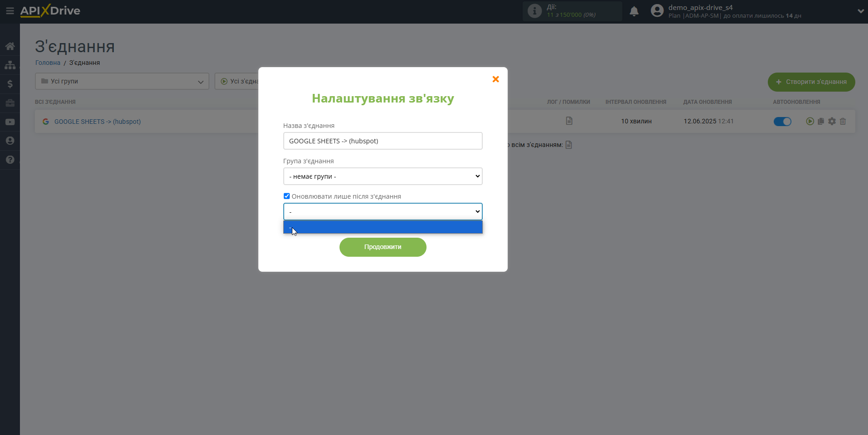The width and height of the screenshot is (868, 435).
Task: Click the 'Назва з'єднання' input field
Action: [383, 141]
